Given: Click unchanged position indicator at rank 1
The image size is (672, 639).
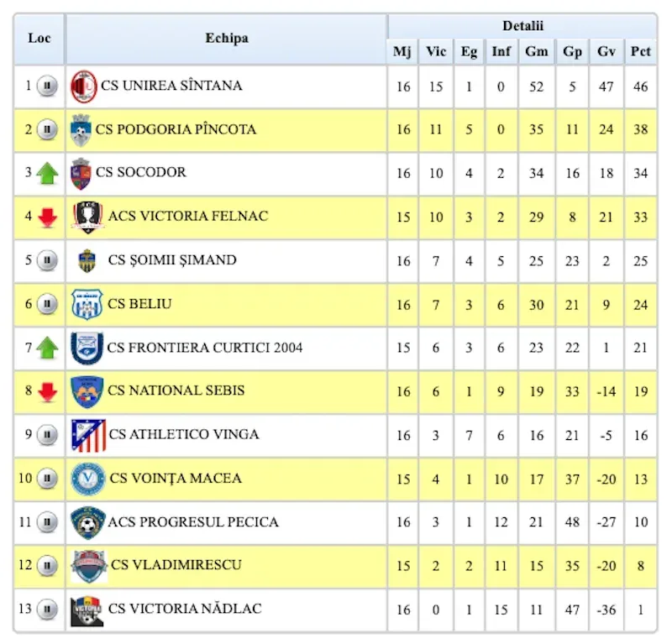Looking at the screenshot, I should (47, 86).
